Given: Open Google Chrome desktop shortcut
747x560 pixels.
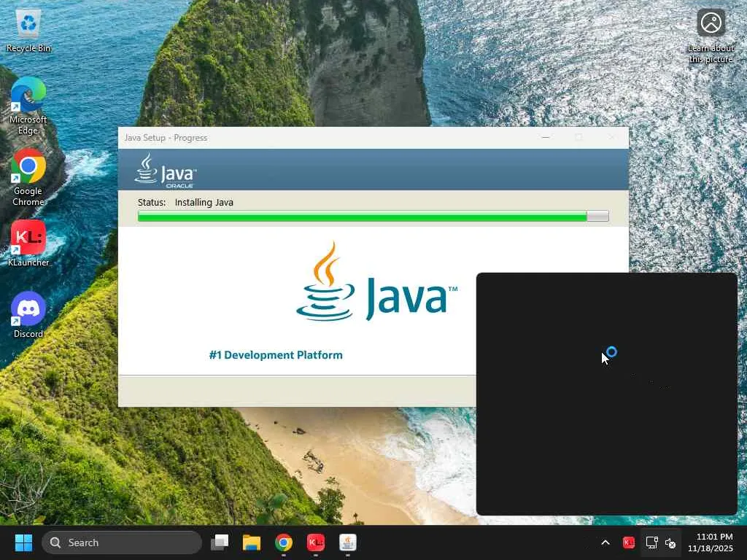Looking at the screenshot, I should tap(28, 177).
